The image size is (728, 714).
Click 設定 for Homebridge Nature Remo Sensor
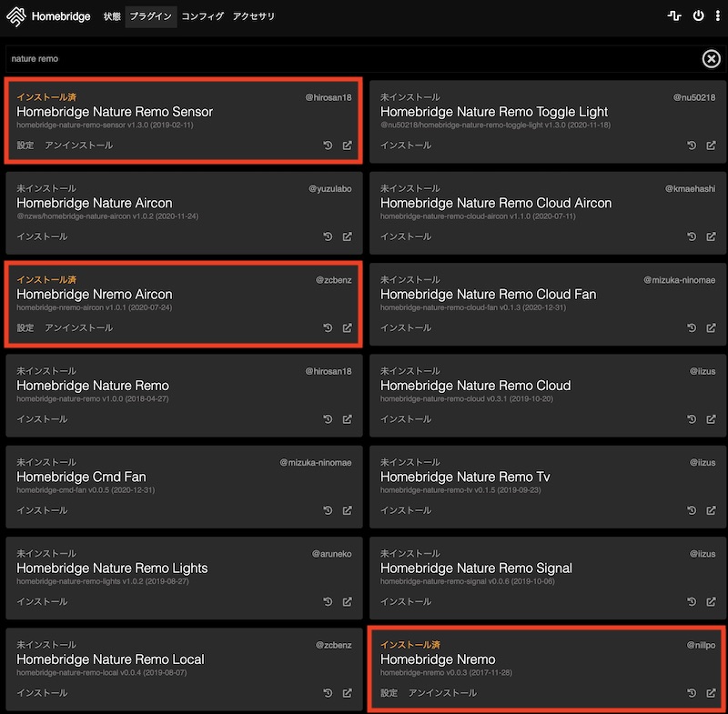point(25,146)
